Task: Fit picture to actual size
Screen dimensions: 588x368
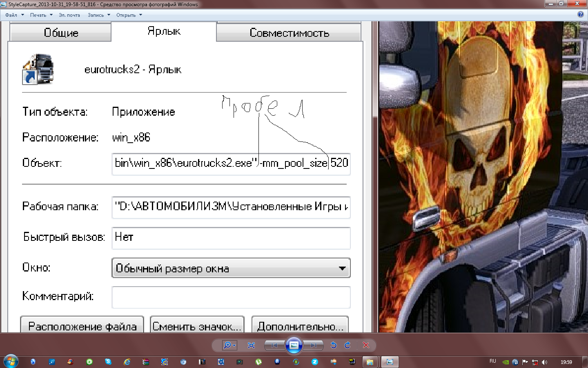Action: point(251,346)
